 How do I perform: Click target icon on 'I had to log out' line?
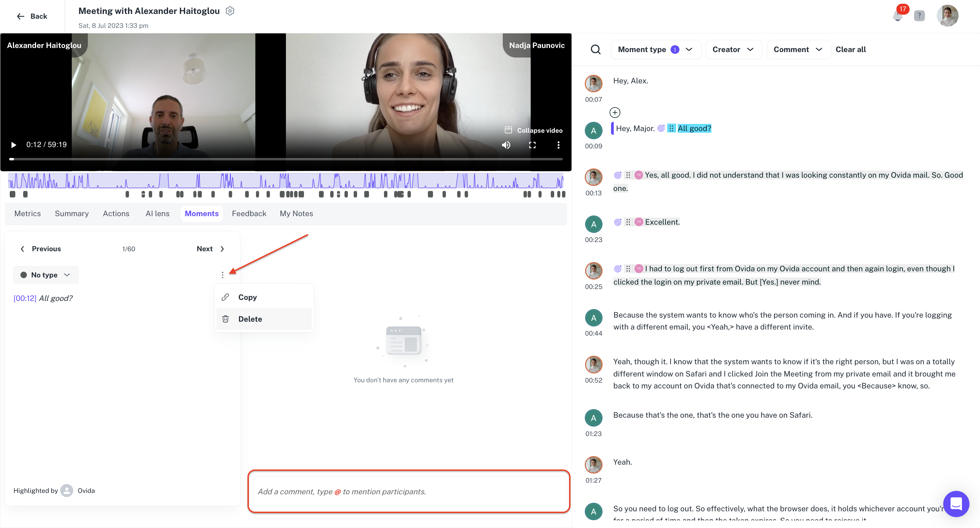[x=618, y=269]
